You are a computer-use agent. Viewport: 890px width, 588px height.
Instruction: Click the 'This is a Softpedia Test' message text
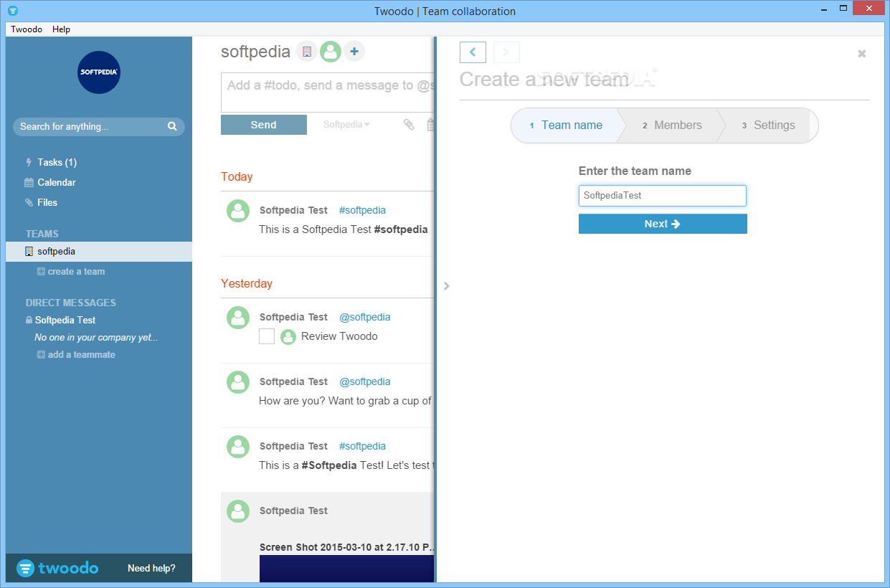(x=344, y=229)
